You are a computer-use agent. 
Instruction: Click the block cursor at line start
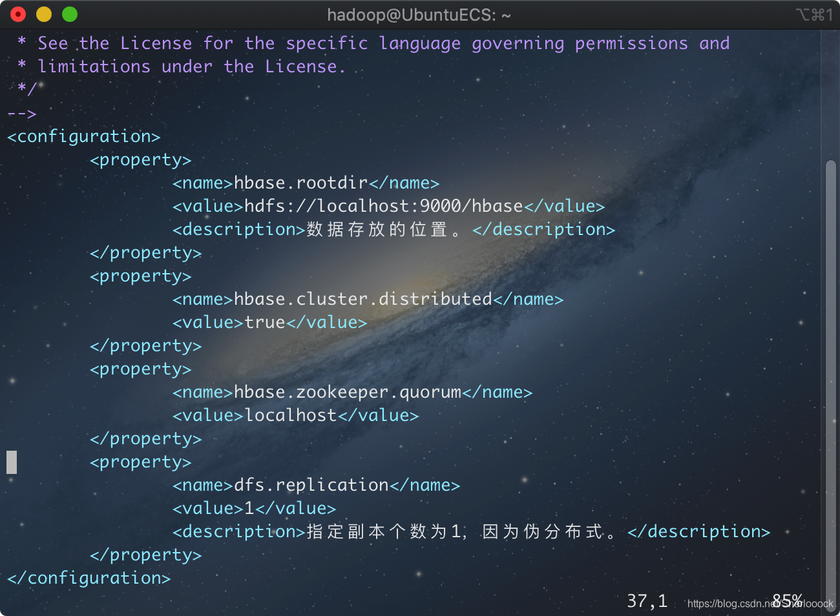tap(12, 462)
